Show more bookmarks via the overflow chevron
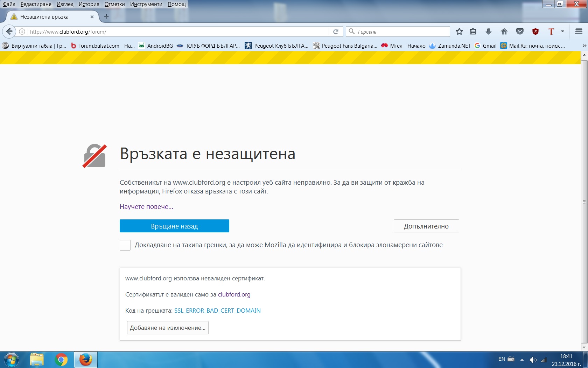This screenshot has width=588, height=368. [x=584, y=46]
